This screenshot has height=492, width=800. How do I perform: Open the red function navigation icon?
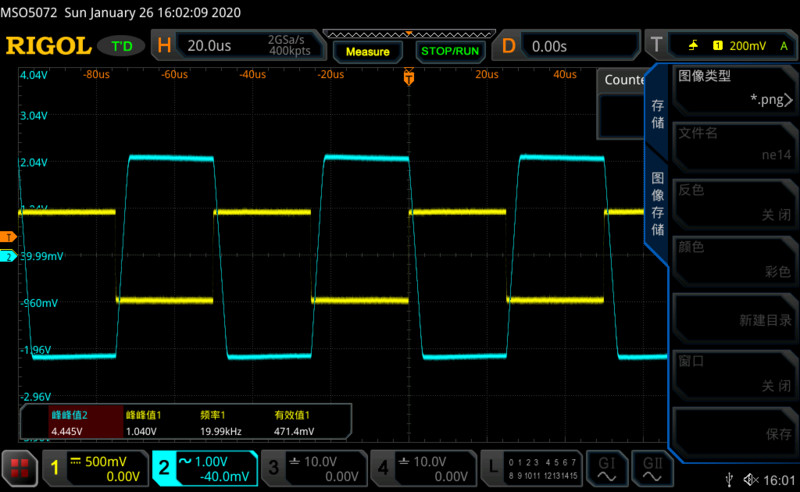pos(18,467)
